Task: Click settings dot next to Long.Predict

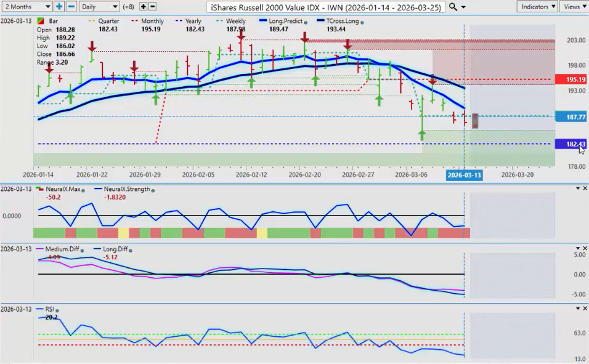Action: coord(306,22)
